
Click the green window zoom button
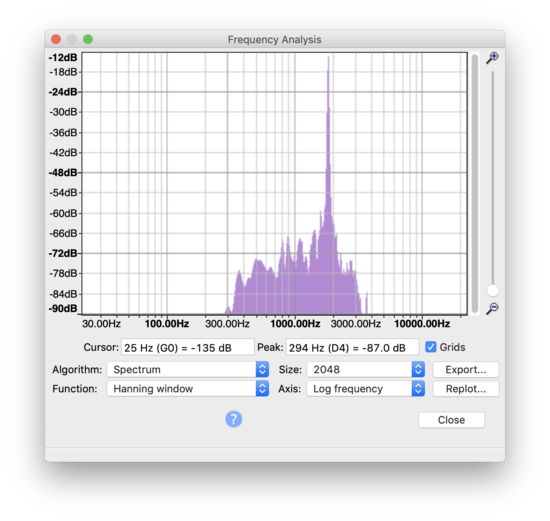(x=88, y=39)
